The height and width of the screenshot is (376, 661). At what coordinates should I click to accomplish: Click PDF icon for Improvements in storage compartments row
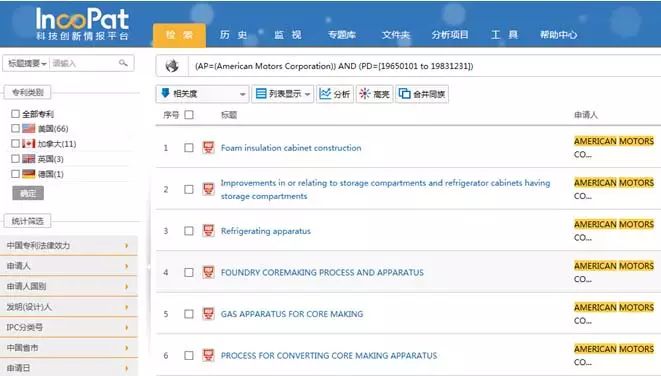[208, 189]
